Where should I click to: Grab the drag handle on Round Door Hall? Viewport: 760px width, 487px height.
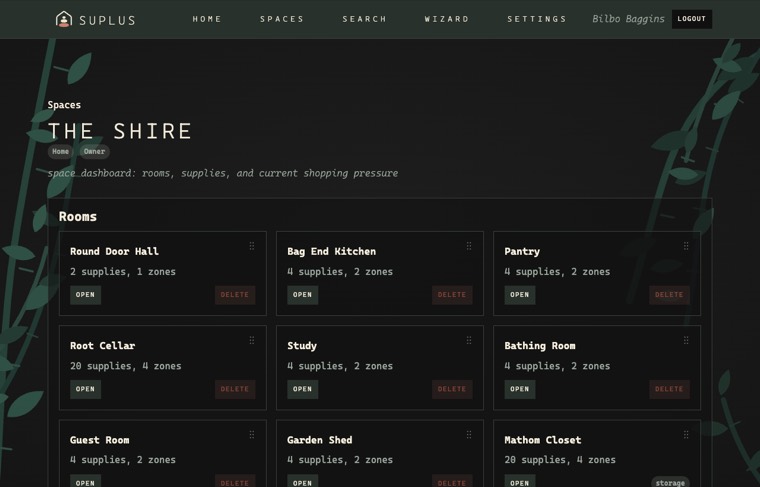252,246
